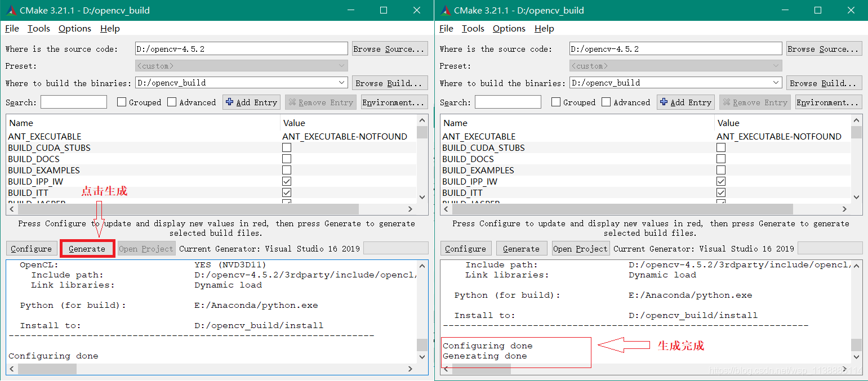The width and height of the screenshot is (868, 381).
Task: Open Help menu in left window
Action: coord(110,29)
